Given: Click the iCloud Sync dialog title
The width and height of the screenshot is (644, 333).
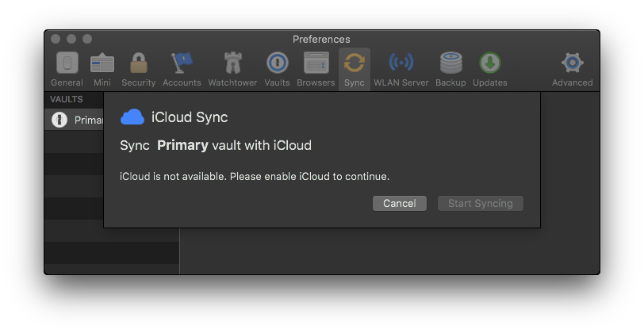Looking at the screenshot, I should [x=190, y=117].
